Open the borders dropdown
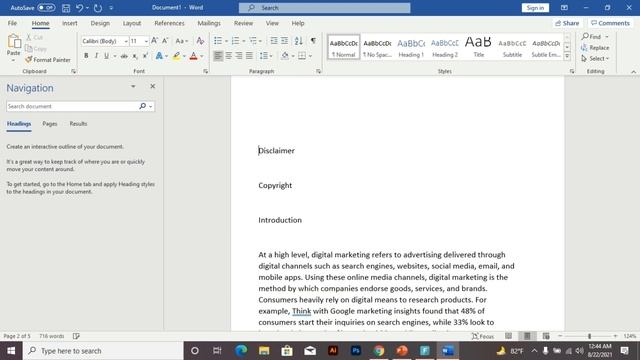640x360 pixels. (x=310, y=56)
